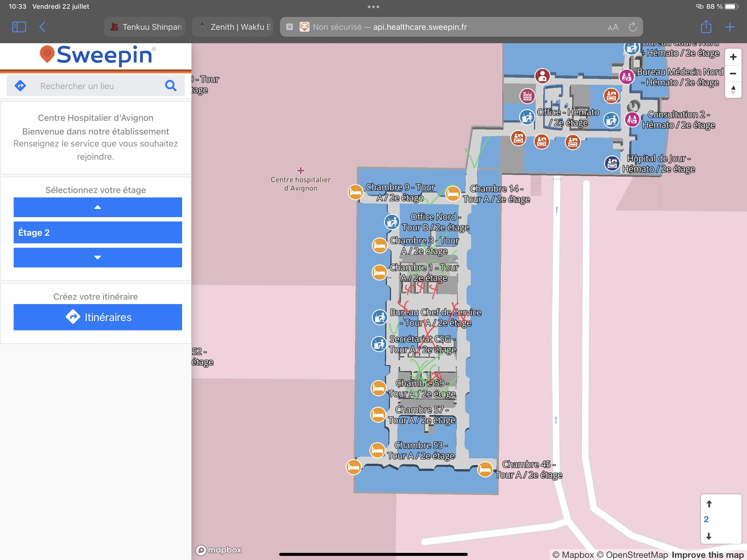Open Bureau Médecin Nord consultation marker
747x560 pixels.
click(626, 77)
